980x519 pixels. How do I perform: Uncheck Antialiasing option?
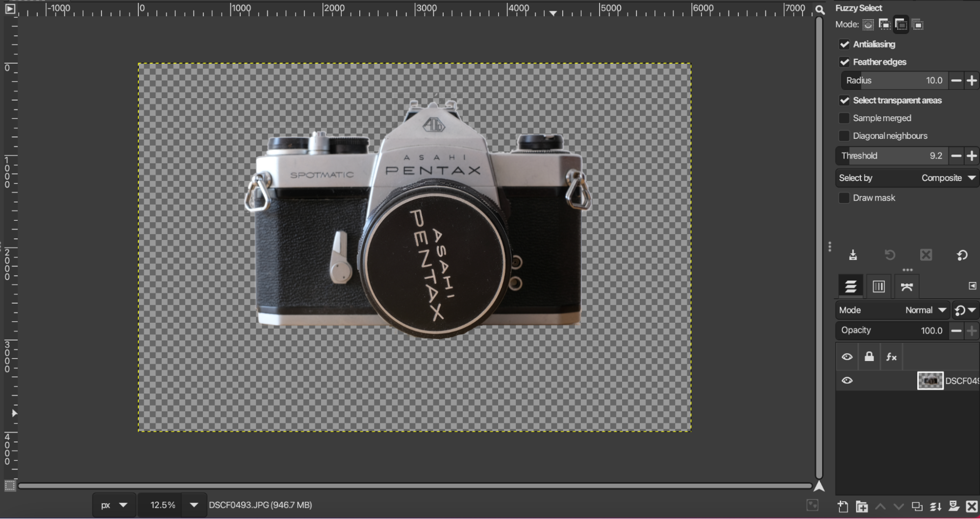click(844, 44)
